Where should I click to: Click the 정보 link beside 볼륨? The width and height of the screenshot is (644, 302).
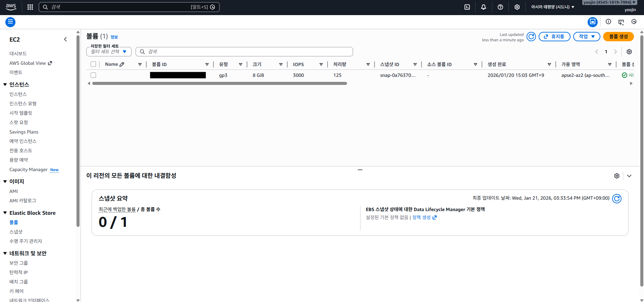click(114, 37)
